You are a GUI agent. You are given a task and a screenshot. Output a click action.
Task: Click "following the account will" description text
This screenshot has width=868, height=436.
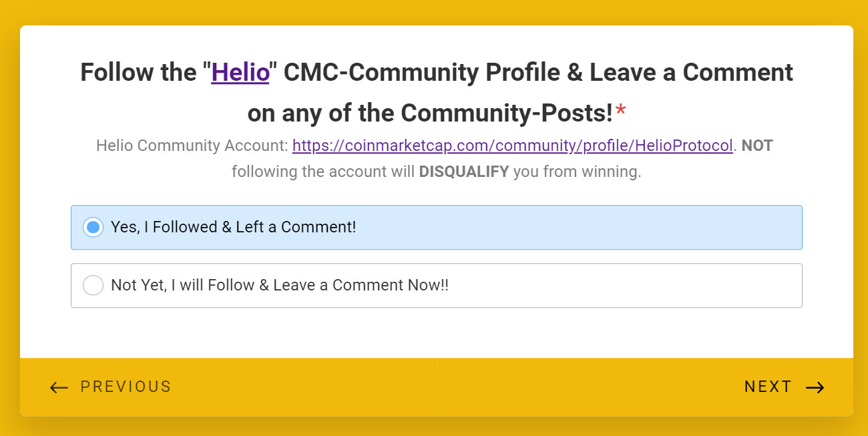pyautogui.click(x=323, y=172)
